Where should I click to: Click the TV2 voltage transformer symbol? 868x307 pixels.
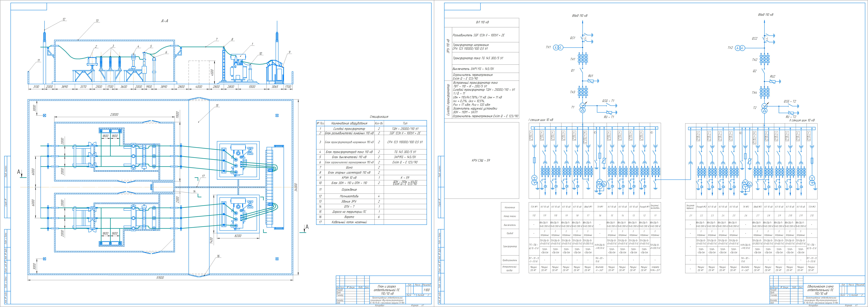(x=740, y=48)
